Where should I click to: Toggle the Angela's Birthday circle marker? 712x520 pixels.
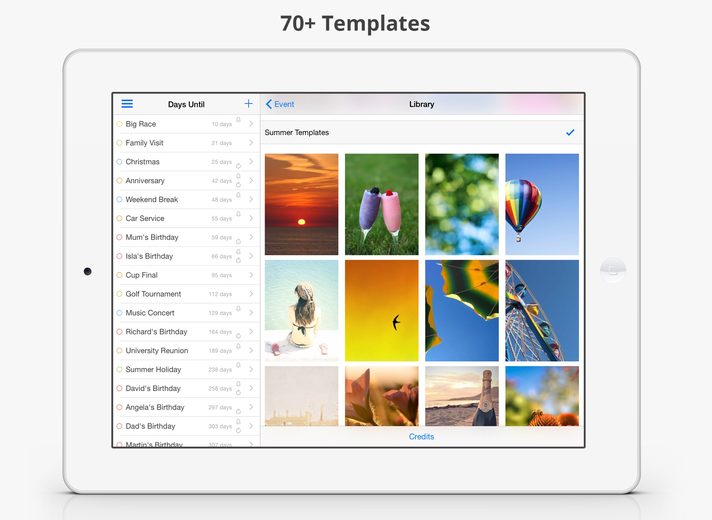(x=119, y=407)
